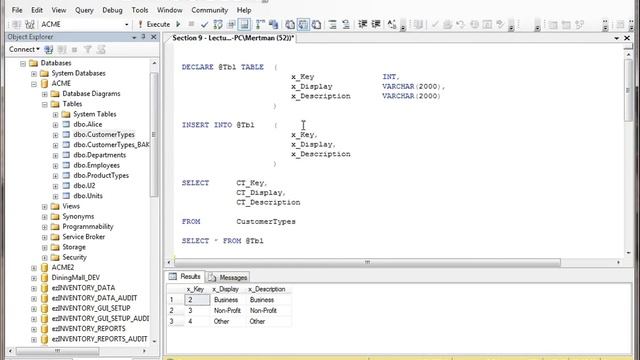Click Change Connection icon left of ACME

tap(29, 24)
